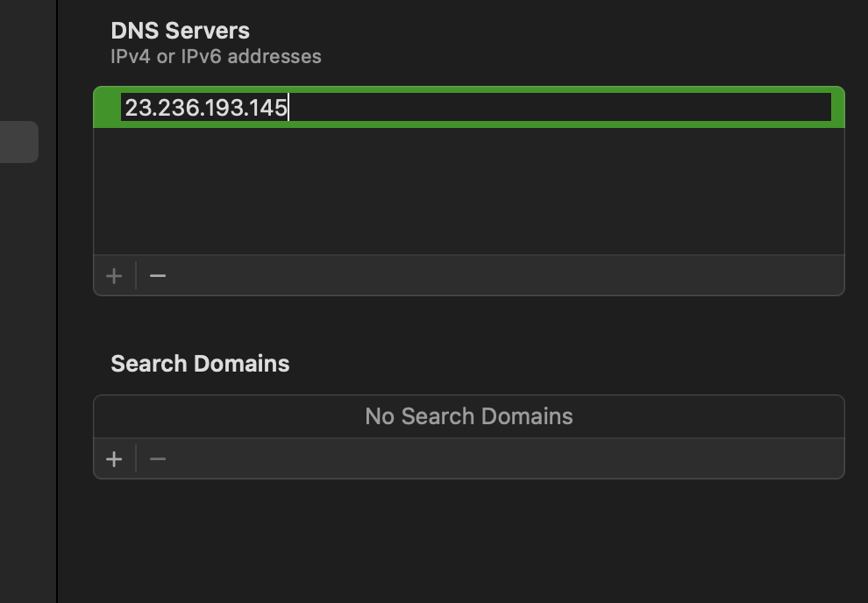Click the DNS Servers heading

pos(180,31)
